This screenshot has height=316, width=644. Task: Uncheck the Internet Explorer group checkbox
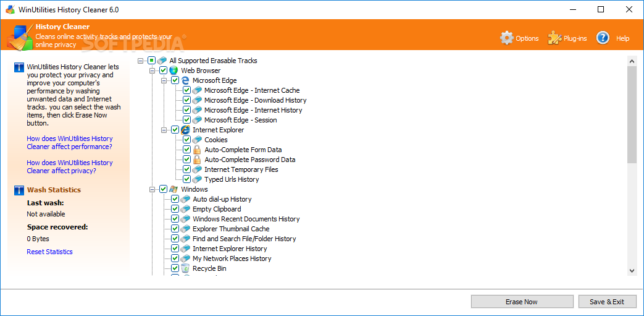[175, 130]
